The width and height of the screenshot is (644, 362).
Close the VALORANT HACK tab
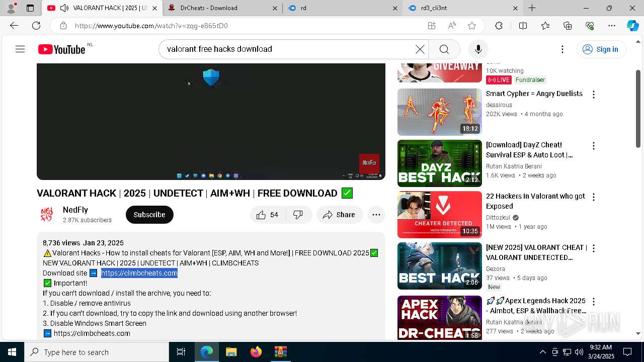click(x=154, y=8)
